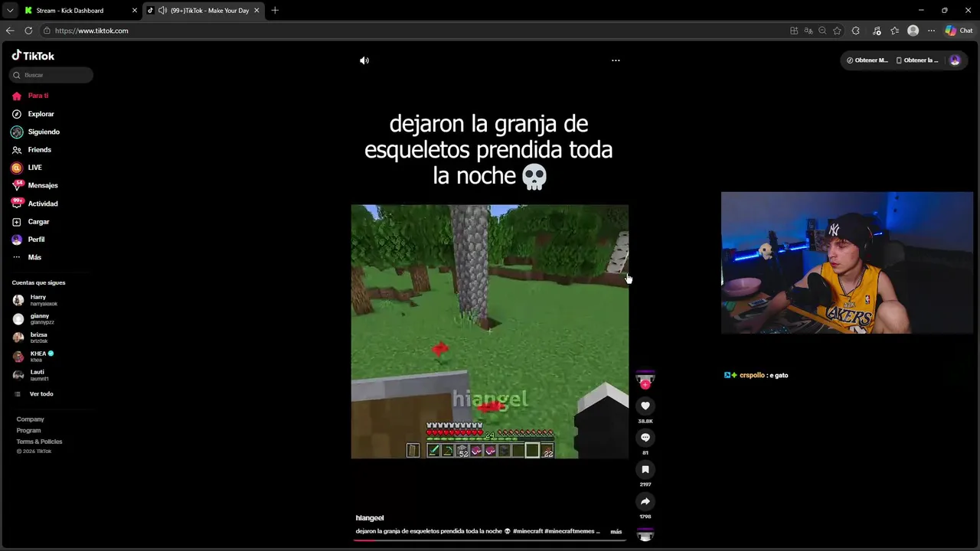
Task: Open hiangeel's profile from the caption
Action: click(x=370, y=518)
